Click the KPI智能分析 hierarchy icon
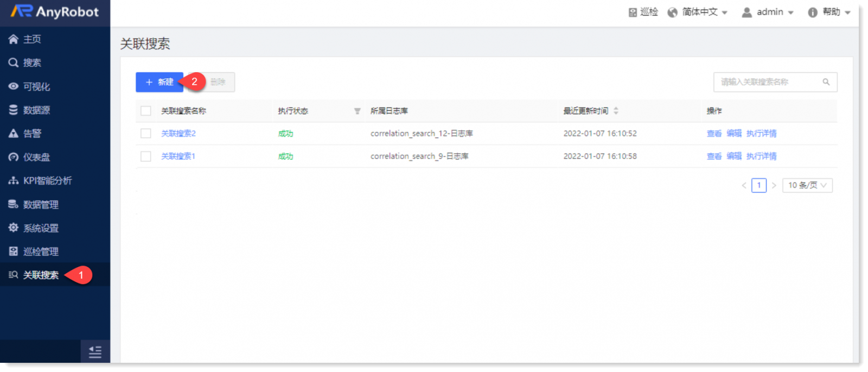 tap(14, 181)
